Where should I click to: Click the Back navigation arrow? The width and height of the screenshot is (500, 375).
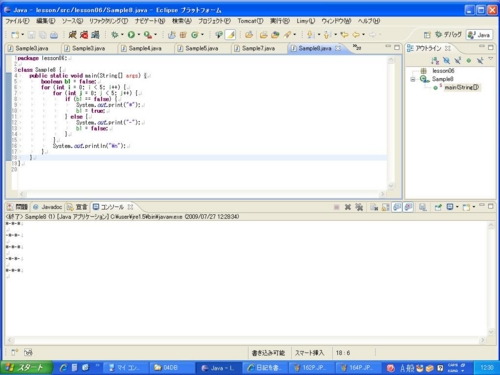tap(356, 35)
